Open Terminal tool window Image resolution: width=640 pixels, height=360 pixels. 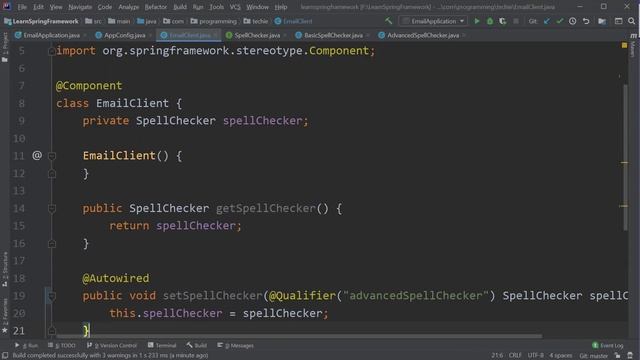coord(162,345)
